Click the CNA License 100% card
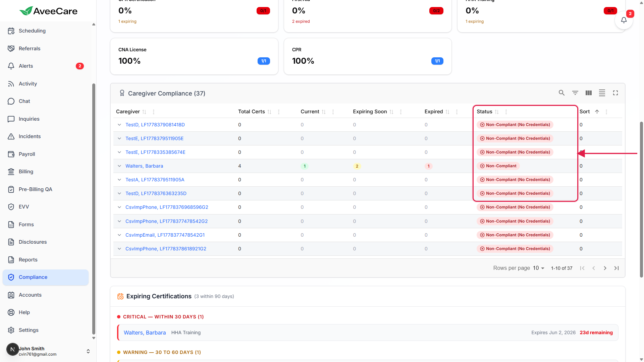The image size is (644, 362). click(194, 56)
